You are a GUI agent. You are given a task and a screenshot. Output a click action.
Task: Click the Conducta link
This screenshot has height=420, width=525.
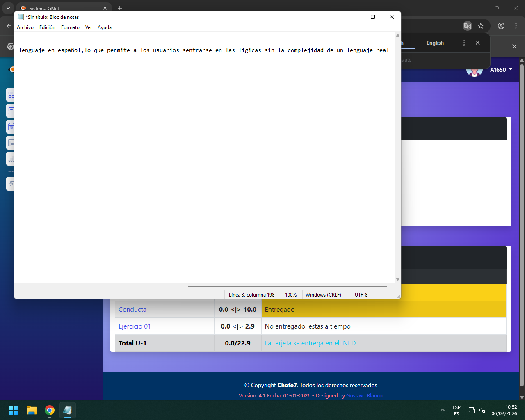[x=132, y=310]
